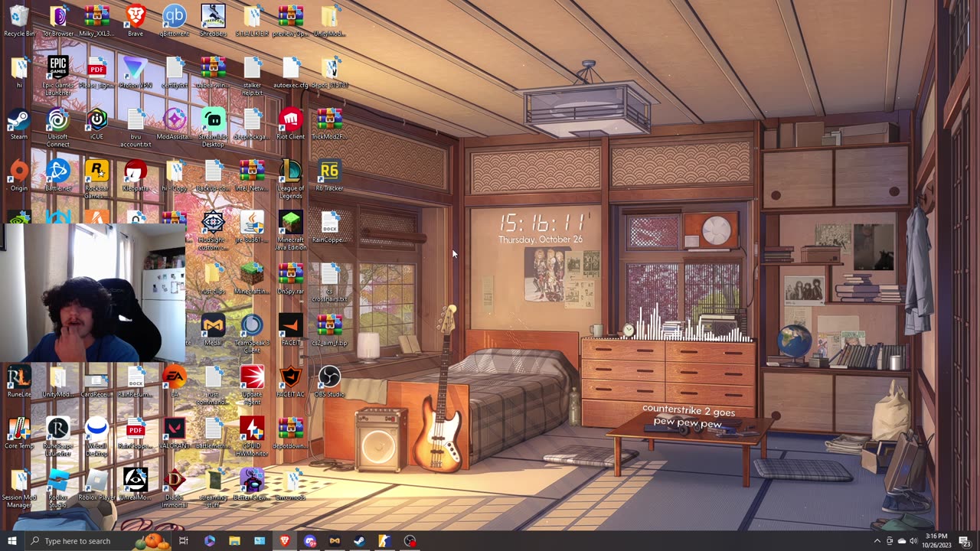The image size is (980, 551).
Task: Open the cs2_aim_f.zip archive
Action: point(329,331)
